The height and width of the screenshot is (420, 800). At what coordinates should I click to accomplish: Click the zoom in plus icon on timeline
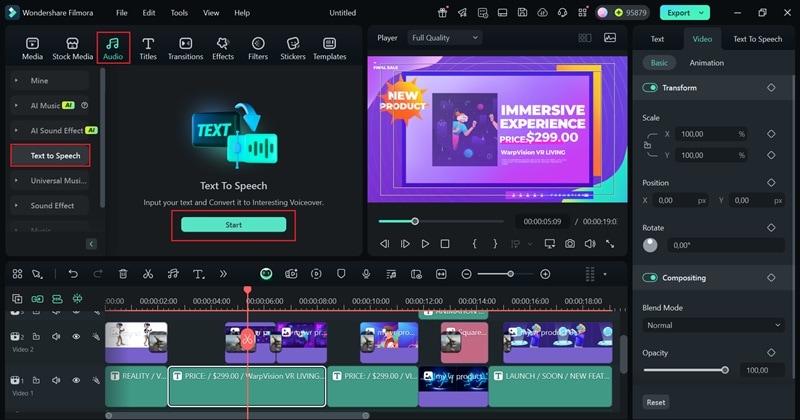(x=545, y=274)
